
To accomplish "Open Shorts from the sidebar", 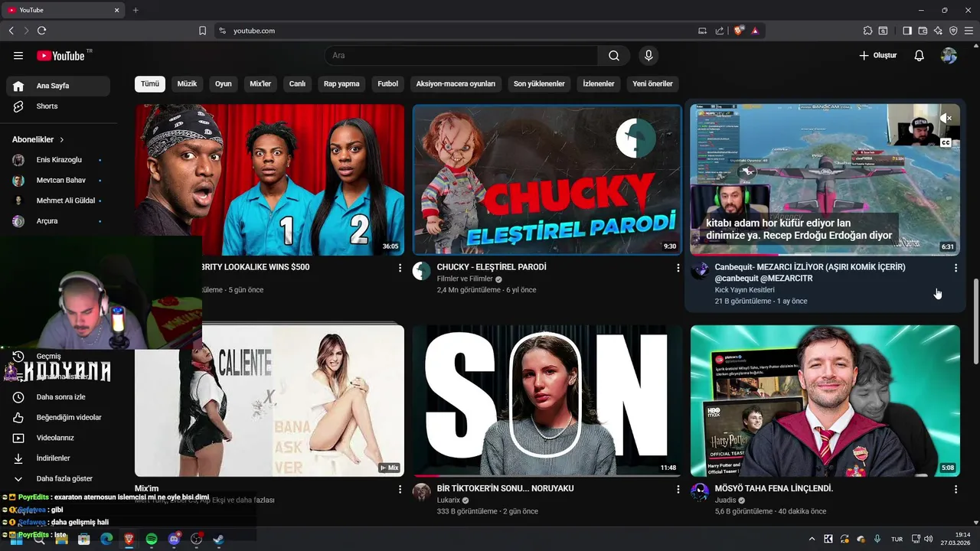I will [x=57, y=106].
